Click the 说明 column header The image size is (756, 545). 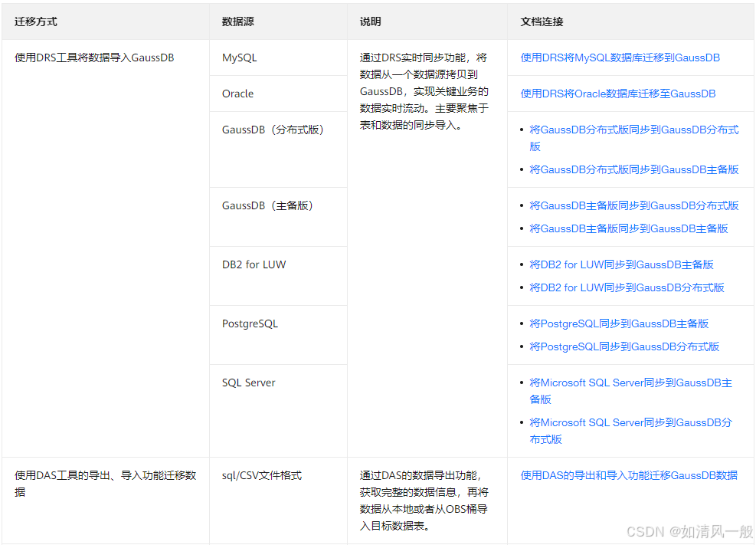point(427,21)
